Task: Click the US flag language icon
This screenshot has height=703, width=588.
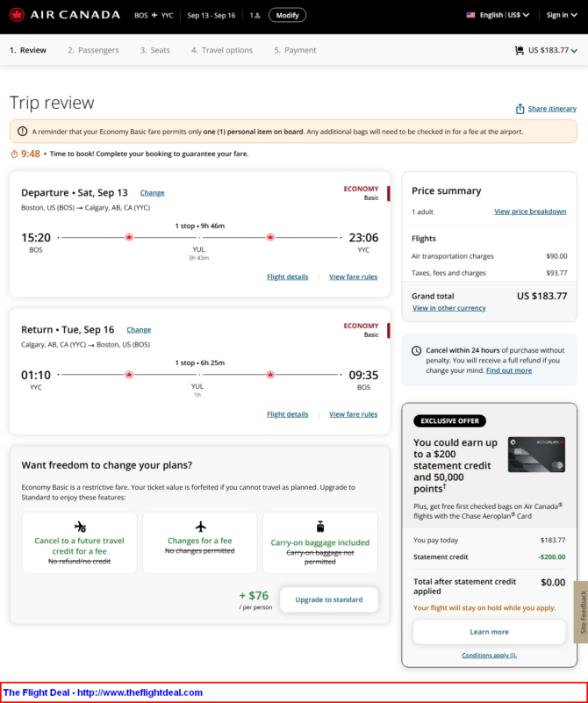Action: pyautogui.click(x=470, y=15)
